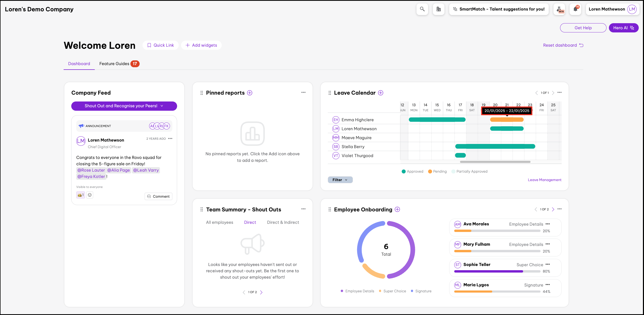Go to next Employee Onboarding page

[x=553, y=210]
